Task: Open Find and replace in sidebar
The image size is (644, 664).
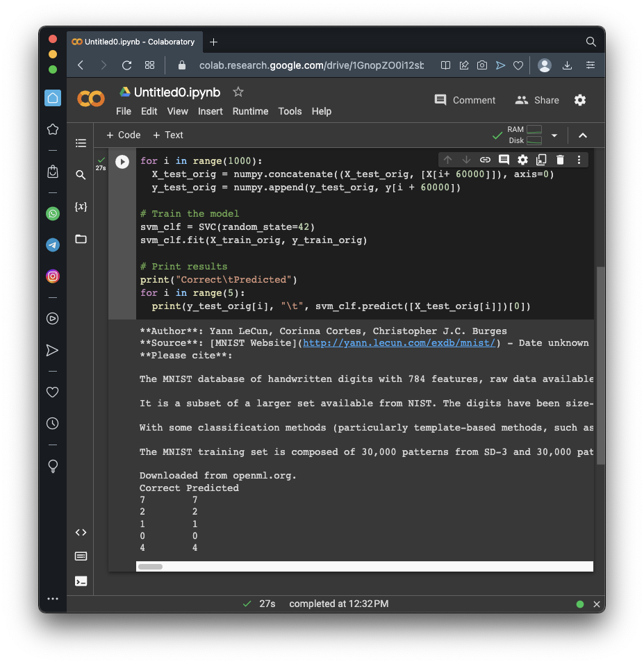Action: tap(81, 175)
